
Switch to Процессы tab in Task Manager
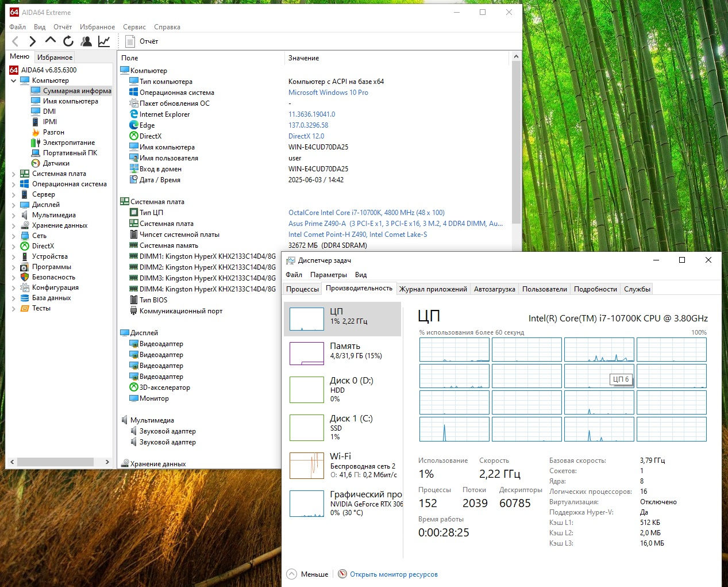tap(302, 289)
